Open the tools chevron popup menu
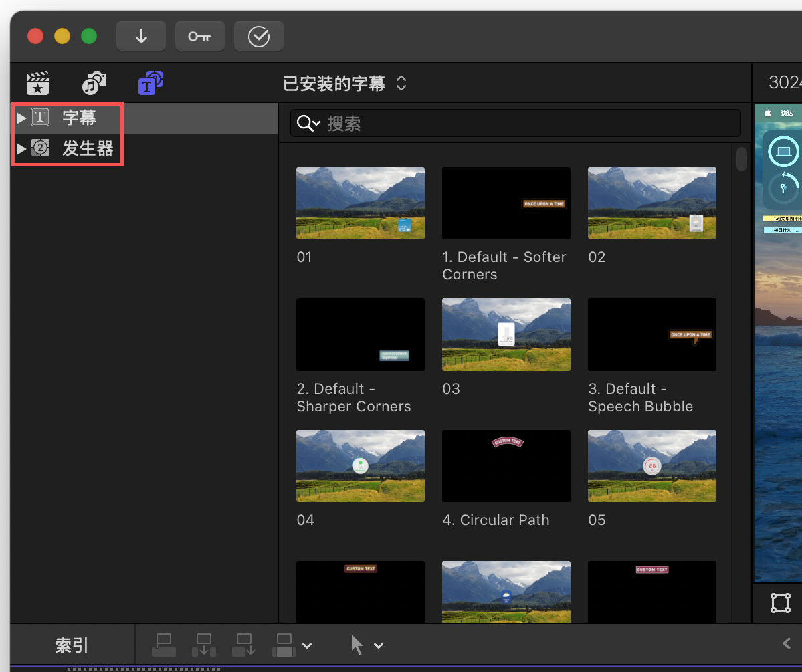Screen dimensions: 802x672 click(x=379, y=646)
